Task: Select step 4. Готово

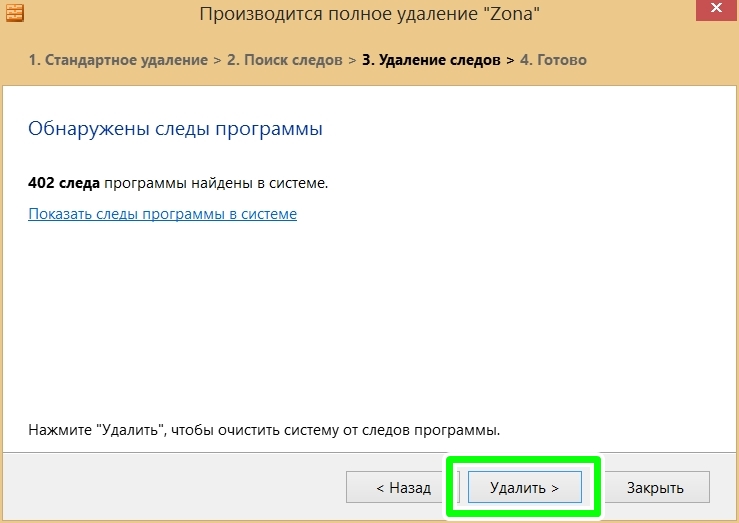Action: [553, 60]
